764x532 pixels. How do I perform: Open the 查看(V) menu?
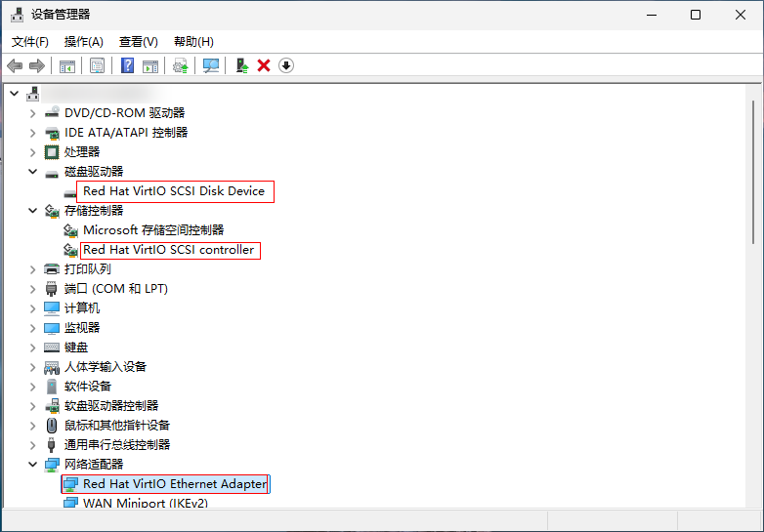[139, 42]
